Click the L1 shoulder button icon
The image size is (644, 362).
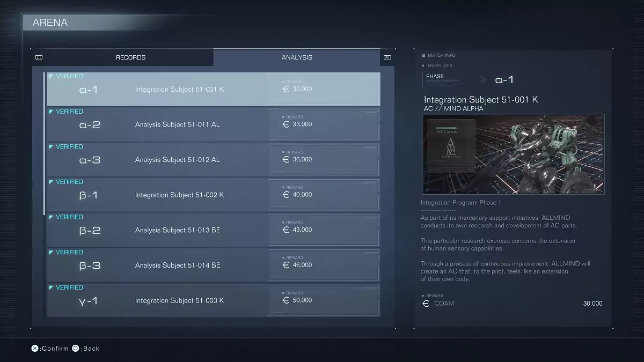pyautogui.click(x=39, y=57)
